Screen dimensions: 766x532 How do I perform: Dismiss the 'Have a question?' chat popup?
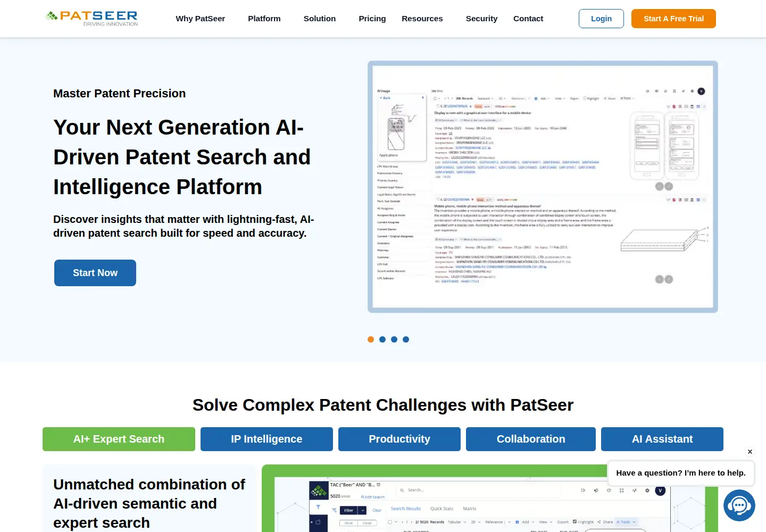(x=750, y=452)
